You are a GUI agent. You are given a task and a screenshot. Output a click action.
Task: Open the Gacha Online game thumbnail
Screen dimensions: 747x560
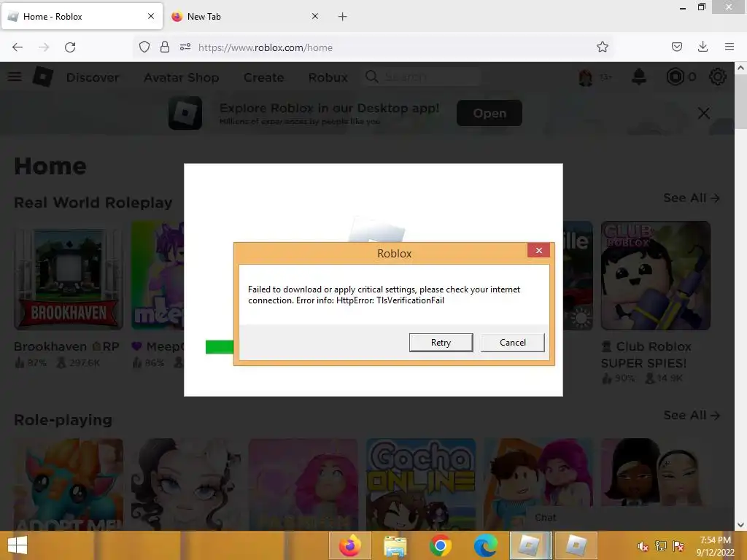point(421,484)
